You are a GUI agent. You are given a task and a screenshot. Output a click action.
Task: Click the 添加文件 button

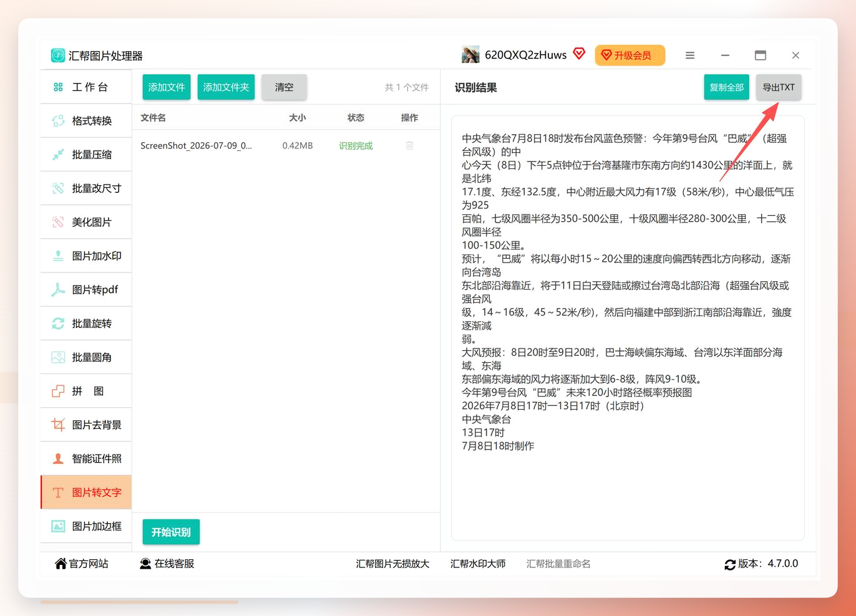167,87
